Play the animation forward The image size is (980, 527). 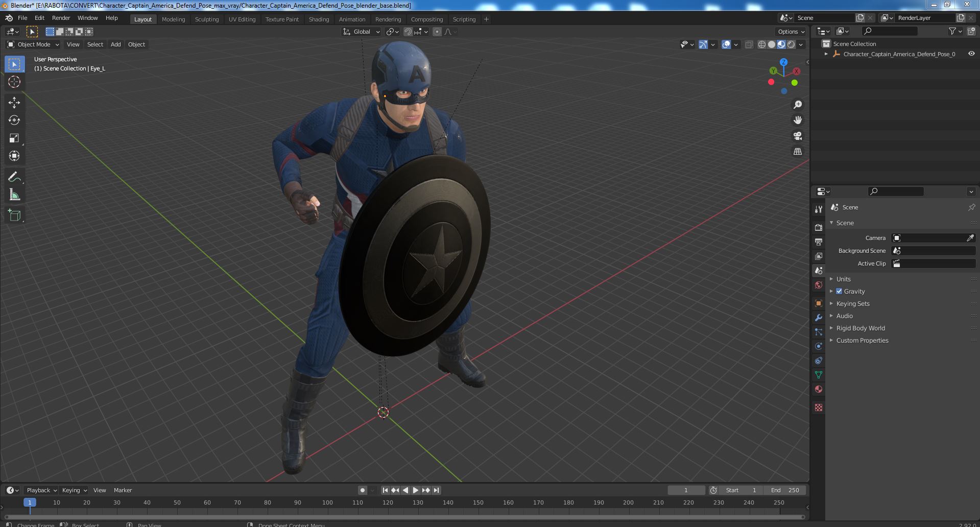(x=416, y=490)
